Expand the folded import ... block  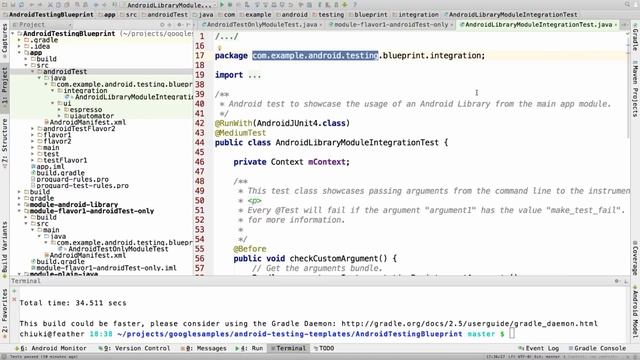coord(254,75)
